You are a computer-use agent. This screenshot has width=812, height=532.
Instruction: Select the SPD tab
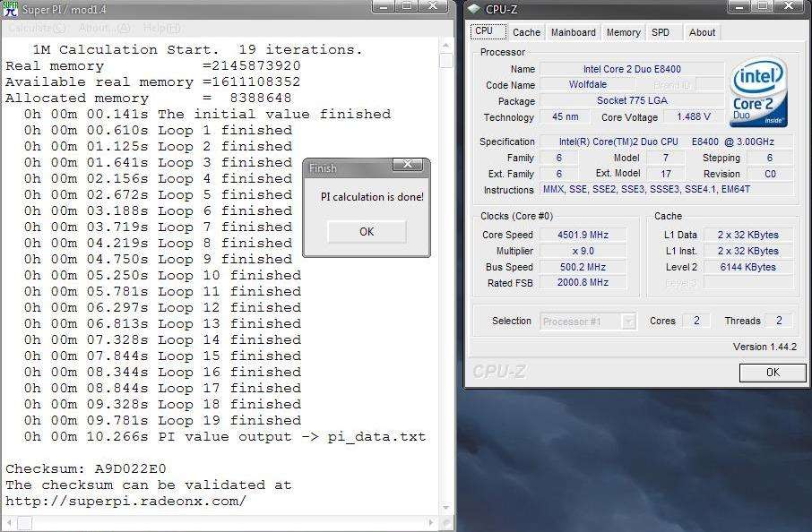tap(661, 32)
